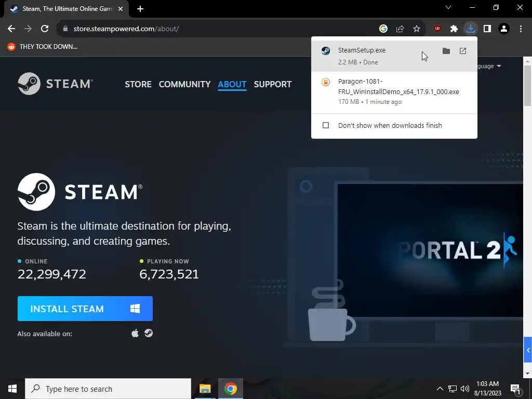Screen dimensions: 532x399
Task: Click the scrollbar up arrow
Action: pyautogui.click(x=527, y=61)
